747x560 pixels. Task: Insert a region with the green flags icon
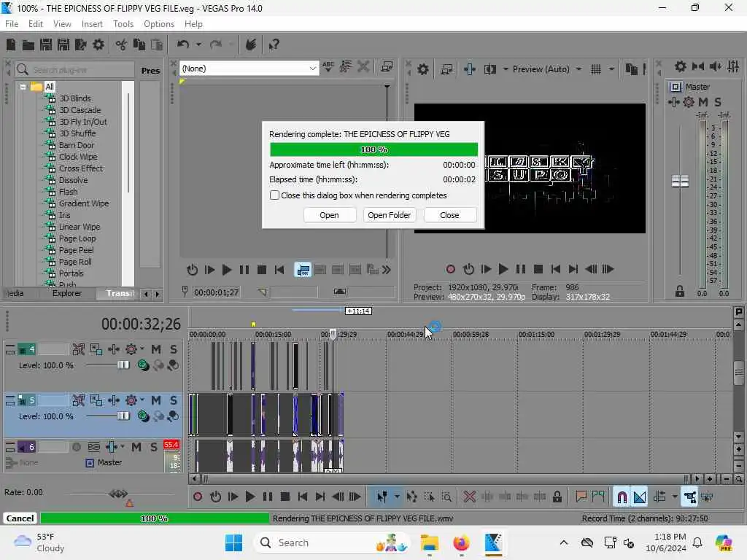coord(598,497)
